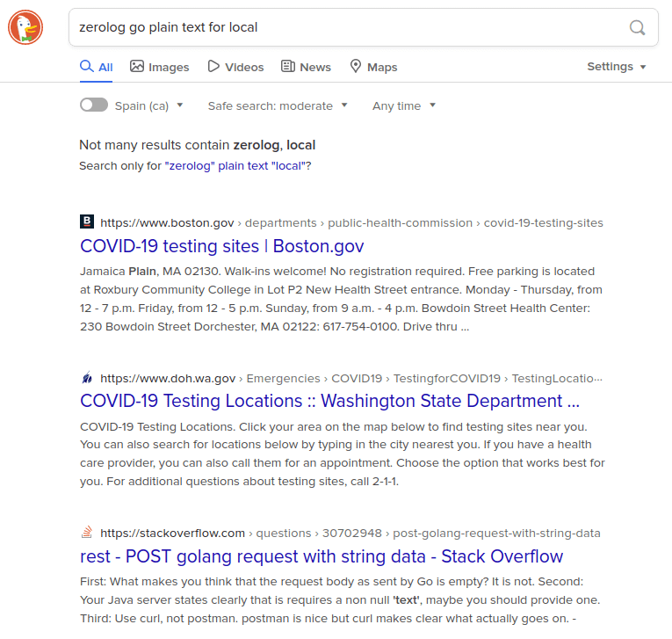Screen dimensions: 672x639
Task: Open the Settings dropdown menu
Action: pos(616,67)
